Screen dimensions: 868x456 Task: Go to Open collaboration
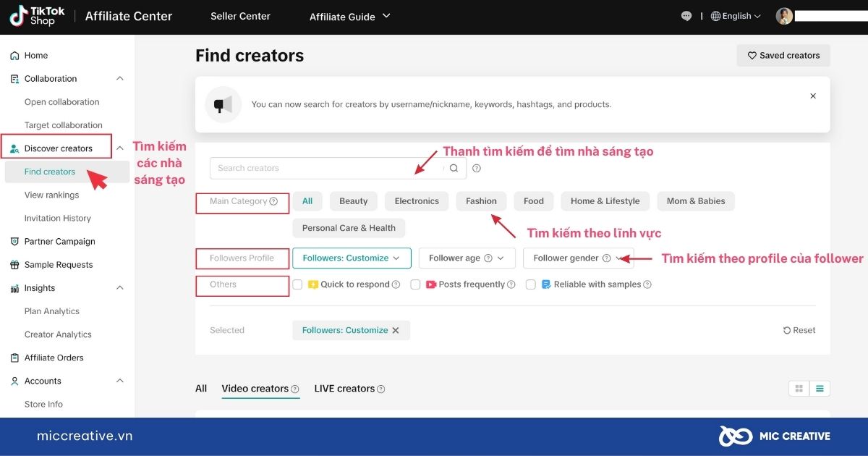[x=61, y=102]
